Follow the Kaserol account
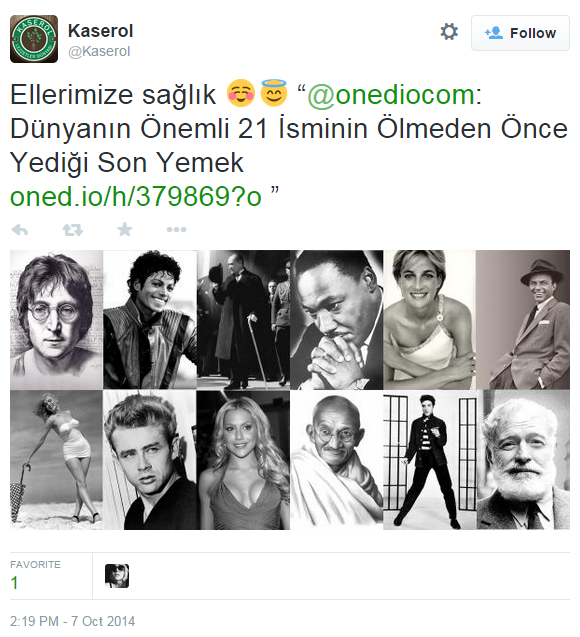 pyautogui.click(x=520, y=33)
